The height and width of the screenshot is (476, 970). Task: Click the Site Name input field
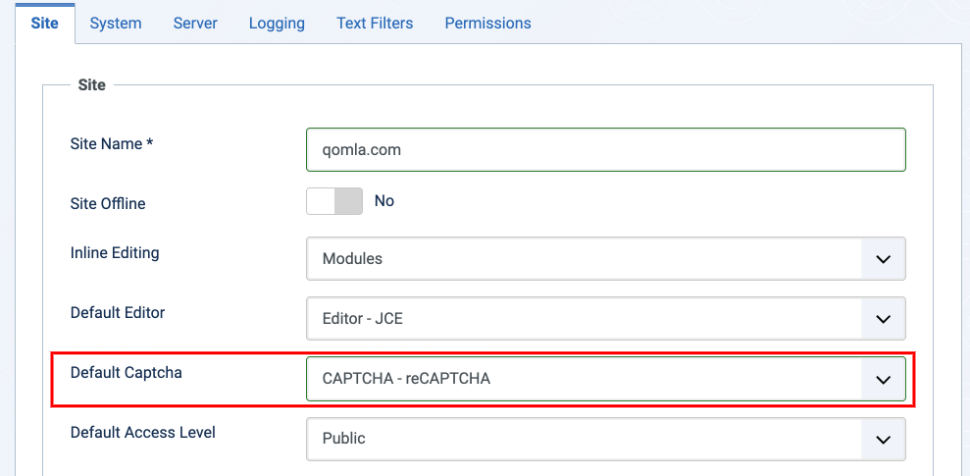pyautogui.click(x=606, y=149)
